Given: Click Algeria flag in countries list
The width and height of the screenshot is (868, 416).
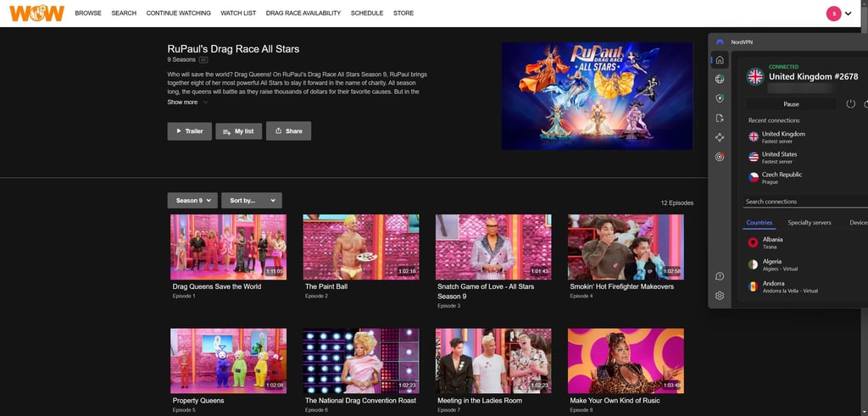Looking at the screenshot, I should 753,264.
